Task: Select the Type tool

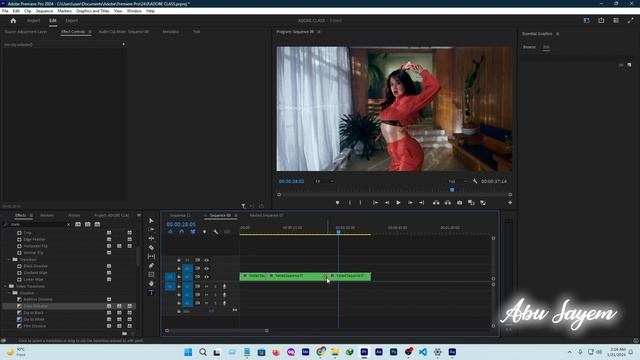Action: coord(151,292)
